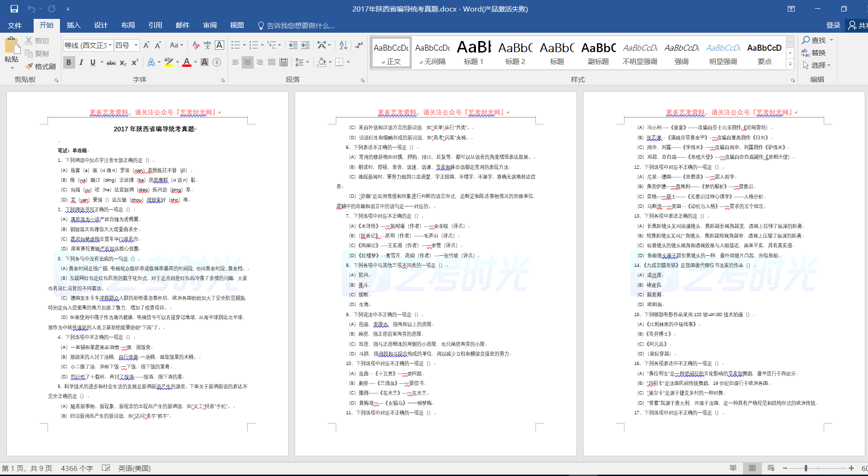Toggle Italic formatting
This screenshot has height=476, width=868.
click(x=81, y=62)
